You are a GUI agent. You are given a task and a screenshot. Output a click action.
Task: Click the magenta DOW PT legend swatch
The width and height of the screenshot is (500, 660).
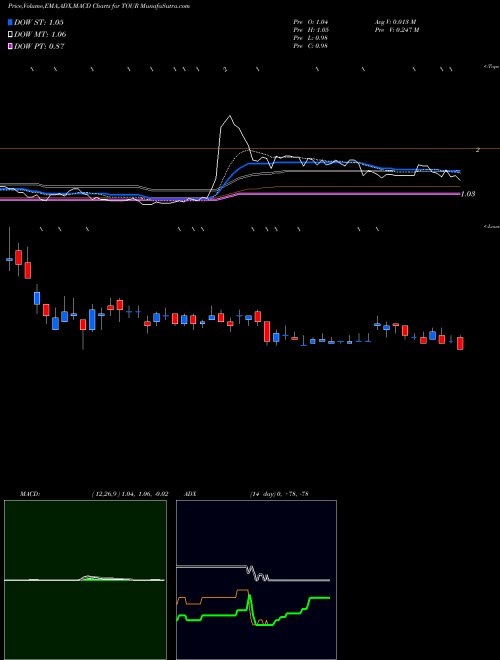(x=11, y=47)
